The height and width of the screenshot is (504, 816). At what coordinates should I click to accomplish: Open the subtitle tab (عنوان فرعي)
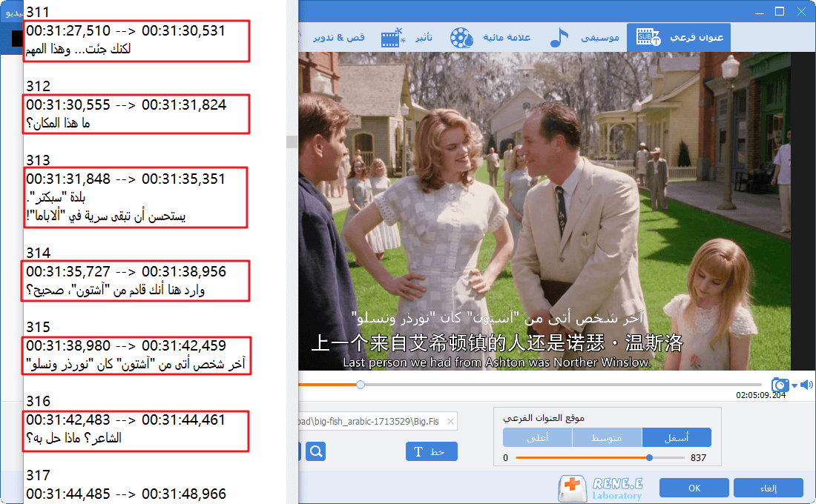tap(679, 38)
